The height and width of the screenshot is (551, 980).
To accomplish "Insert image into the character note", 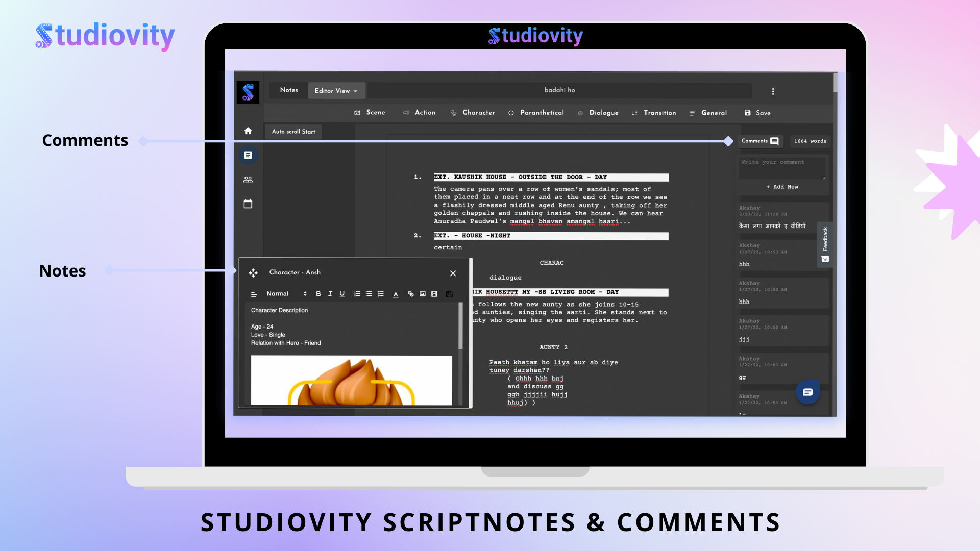I will [x=423, y=294].
